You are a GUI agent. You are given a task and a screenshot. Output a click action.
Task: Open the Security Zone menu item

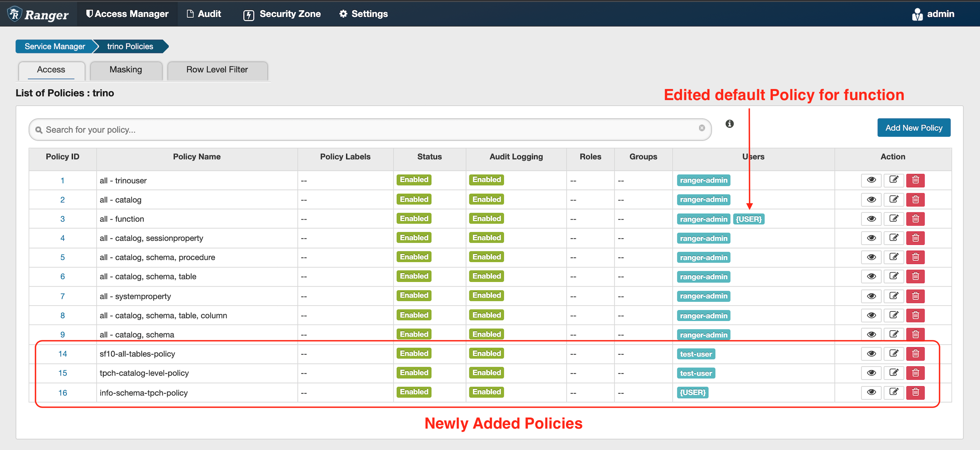(x=282, y=14)
